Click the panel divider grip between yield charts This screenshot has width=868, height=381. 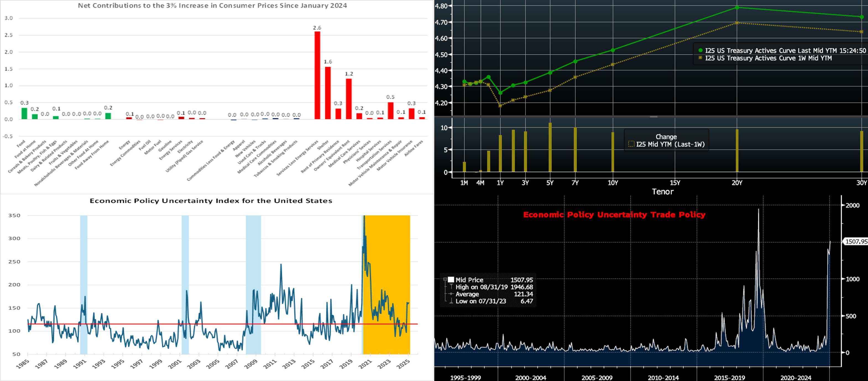pos(654,117)
